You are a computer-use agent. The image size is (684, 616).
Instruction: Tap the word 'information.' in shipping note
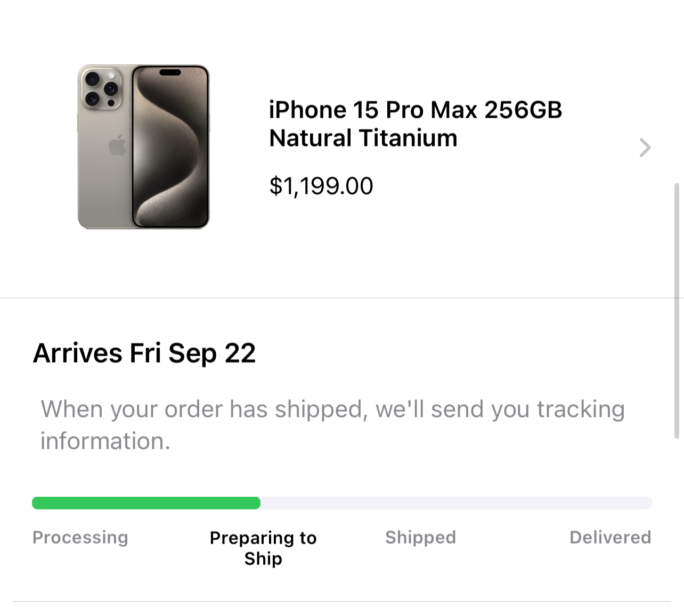[105, 441]
